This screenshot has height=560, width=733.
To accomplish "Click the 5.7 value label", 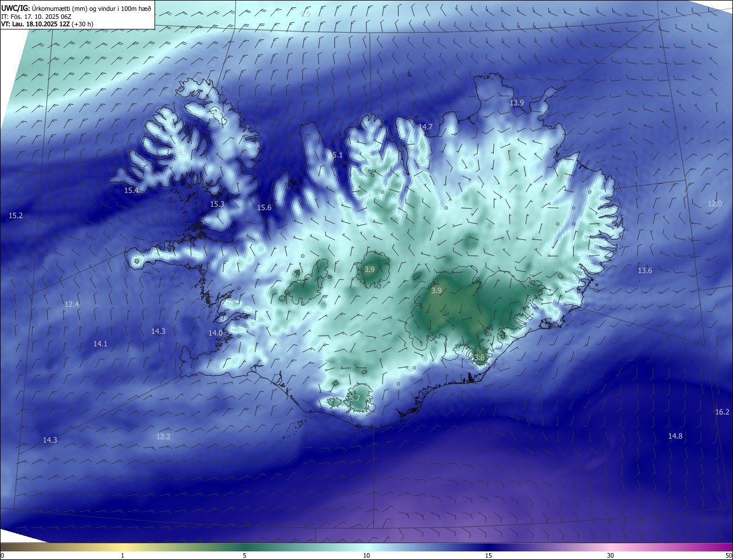I will 354,398.
